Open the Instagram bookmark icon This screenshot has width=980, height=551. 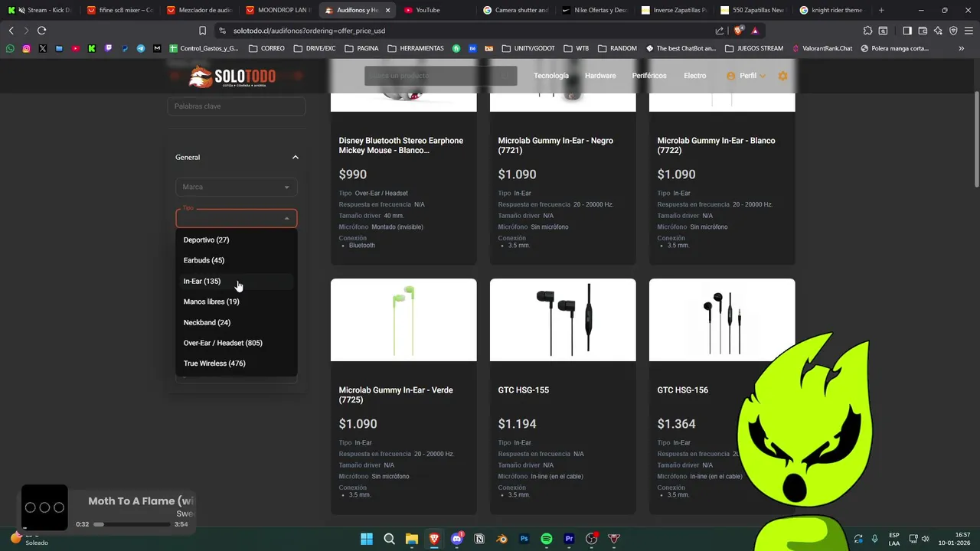pyautogui.click(x=26, y=48)
